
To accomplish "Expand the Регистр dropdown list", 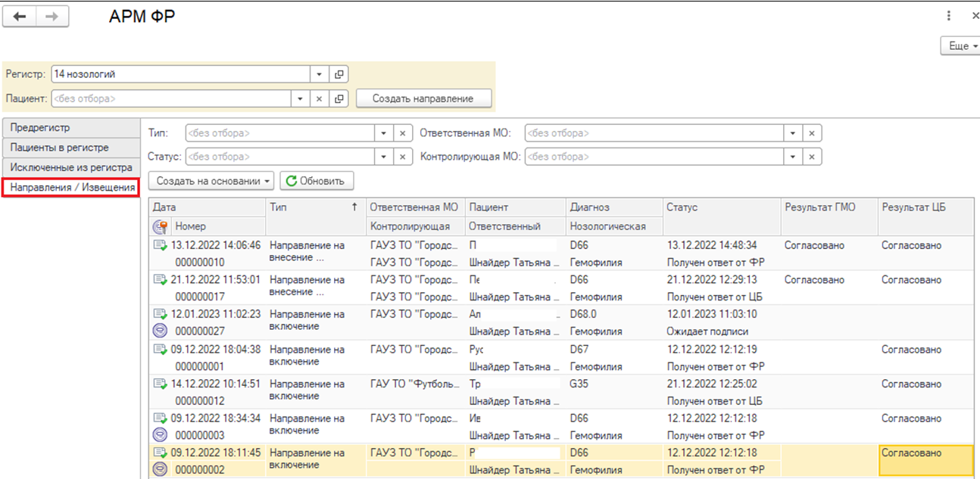I will tap(320, 74).
